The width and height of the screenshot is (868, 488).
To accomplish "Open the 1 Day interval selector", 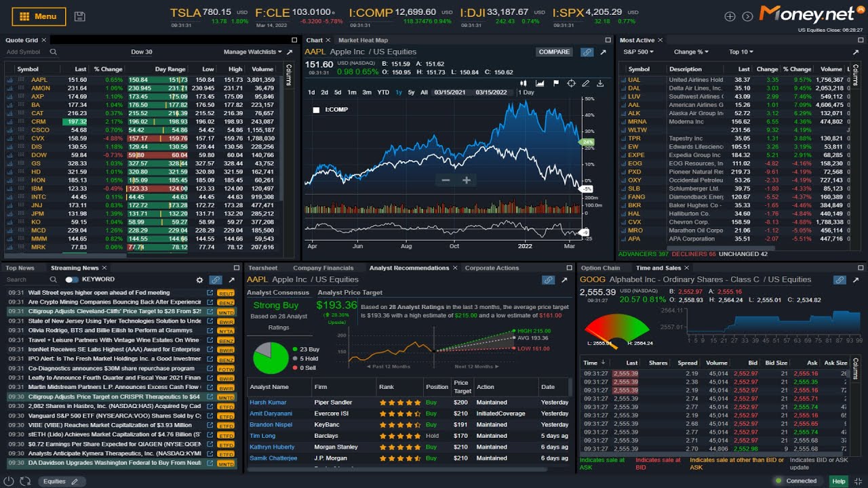I will point(526,92).
